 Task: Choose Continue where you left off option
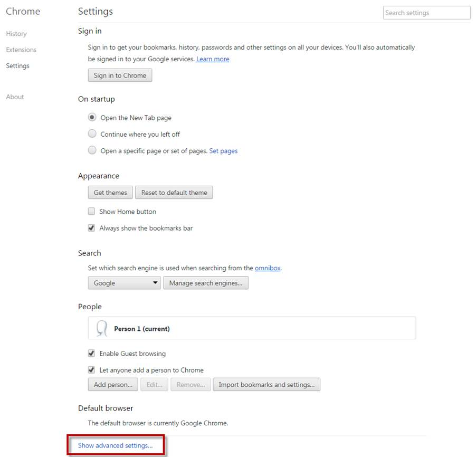(92, 134)
